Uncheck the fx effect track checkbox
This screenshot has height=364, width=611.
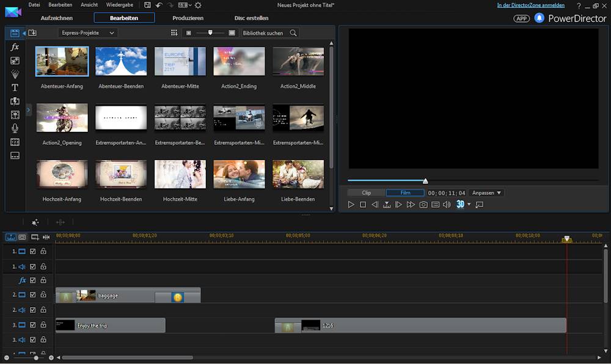point(33,280)
